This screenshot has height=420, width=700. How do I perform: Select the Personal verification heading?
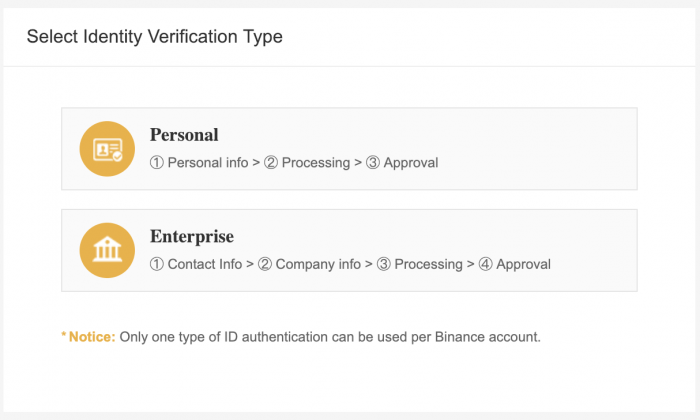tap(184, 135)
